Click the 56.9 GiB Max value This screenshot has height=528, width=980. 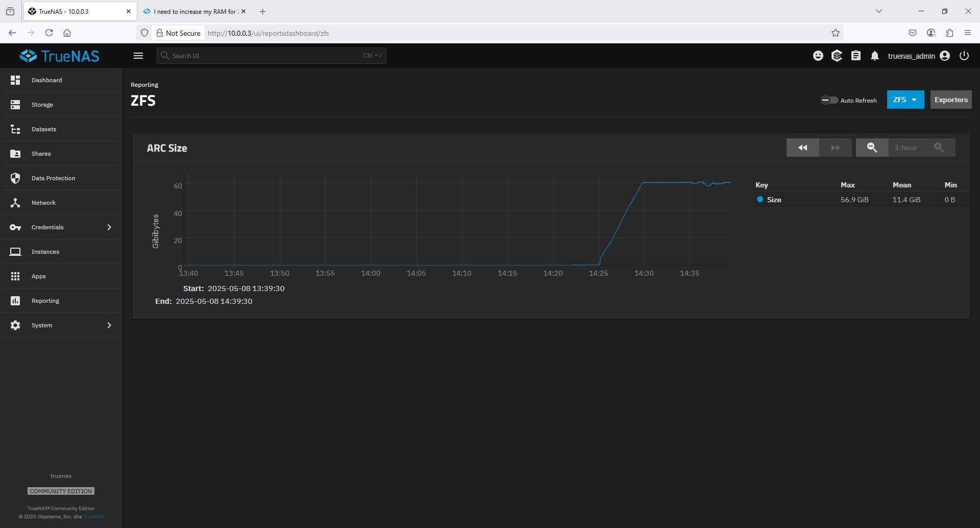tap(854, 200)
